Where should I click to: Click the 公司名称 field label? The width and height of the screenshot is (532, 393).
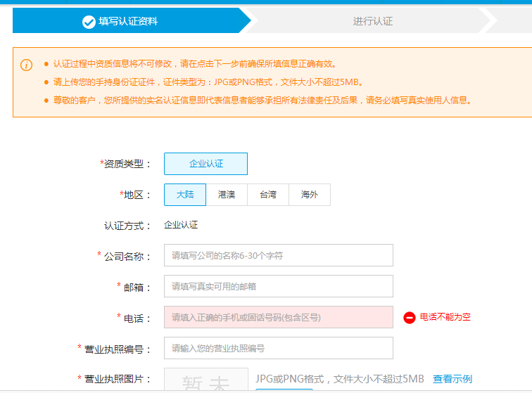click(124, 257)
